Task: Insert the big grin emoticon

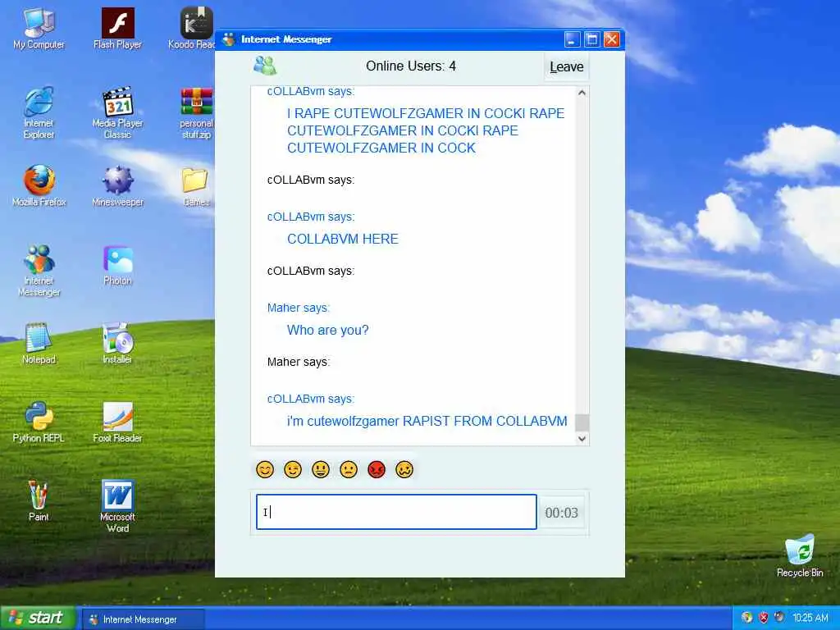Action: (x=321, y=470)
